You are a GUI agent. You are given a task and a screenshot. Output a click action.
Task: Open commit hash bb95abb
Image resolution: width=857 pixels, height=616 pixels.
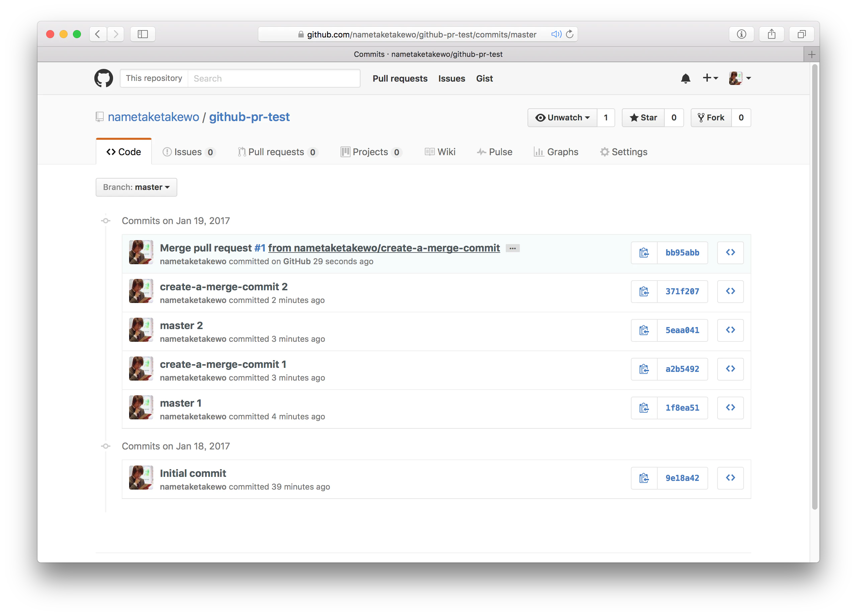682,253
